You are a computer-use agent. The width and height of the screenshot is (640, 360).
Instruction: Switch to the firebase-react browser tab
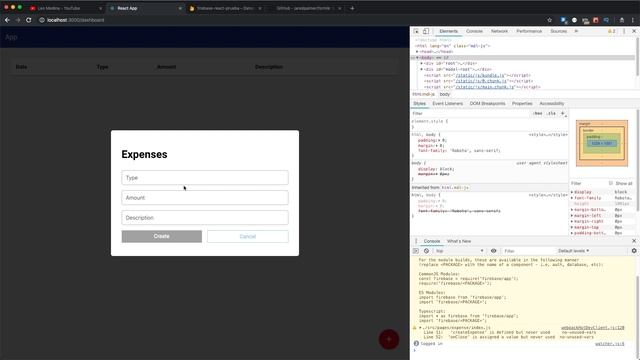(x=225, y=8)
